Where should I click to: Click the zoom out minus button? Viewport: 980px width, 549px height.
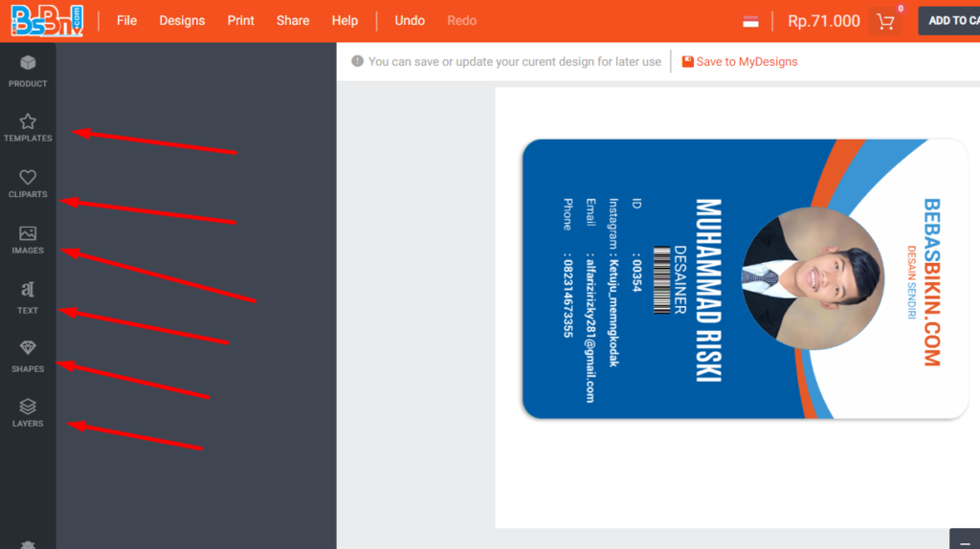click(965, 541)
